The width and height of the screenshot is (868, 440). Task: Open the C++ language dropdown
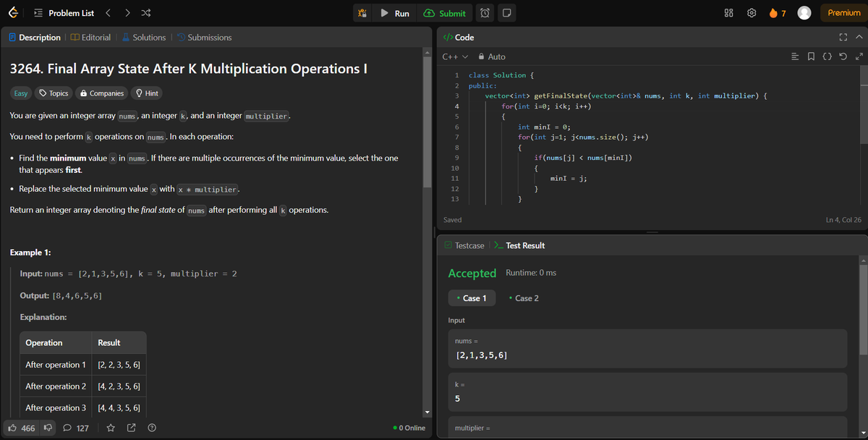[454, 55]
